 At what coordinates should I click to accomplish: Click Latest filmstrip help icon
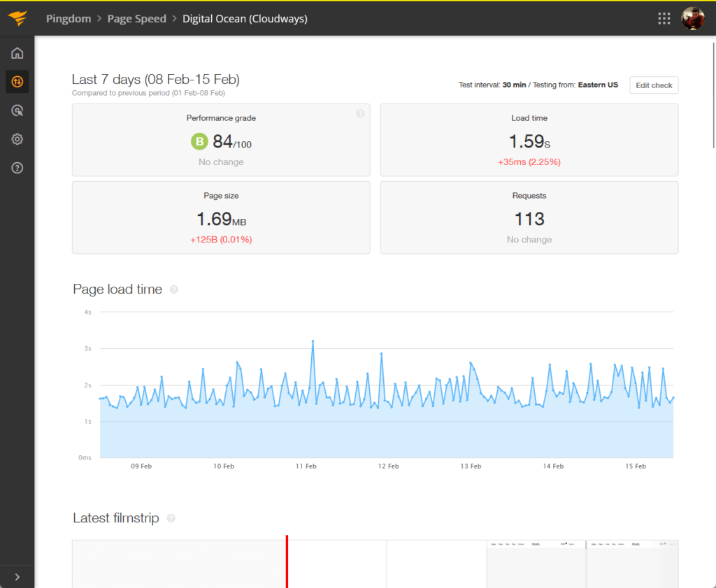point(171,518)
